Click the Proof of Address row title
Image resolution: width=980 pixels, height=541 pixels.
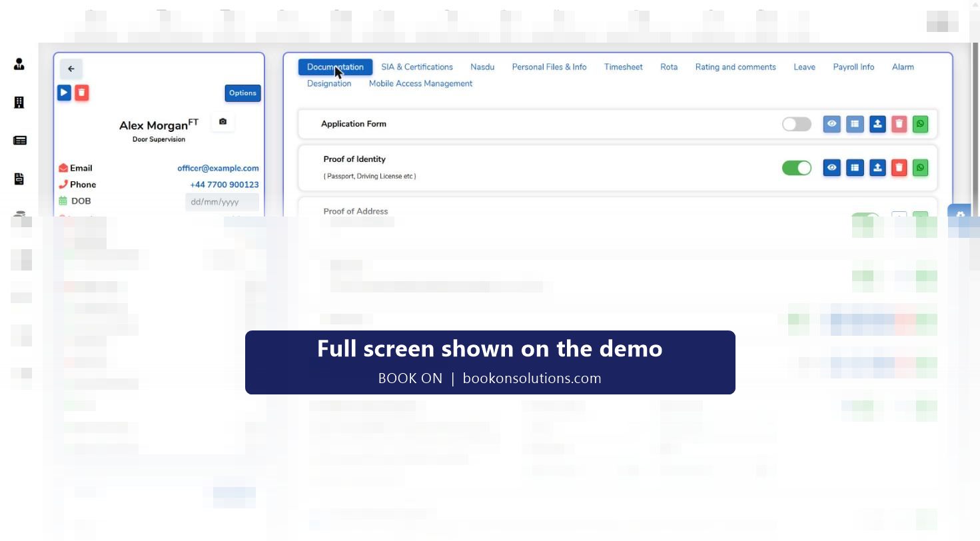click(356, 211)
